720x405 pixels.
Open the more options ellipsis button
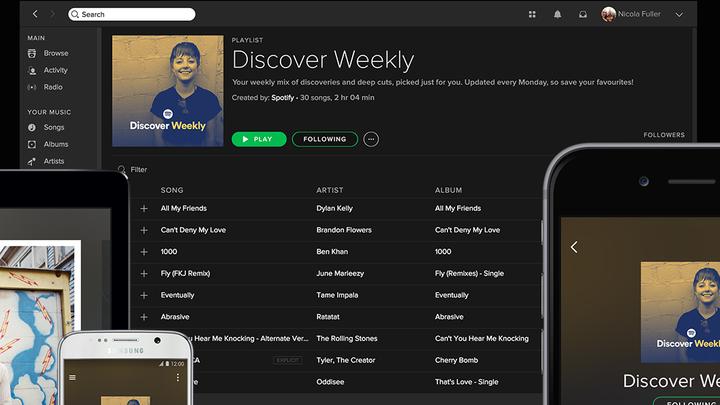(x=371, y=139)
